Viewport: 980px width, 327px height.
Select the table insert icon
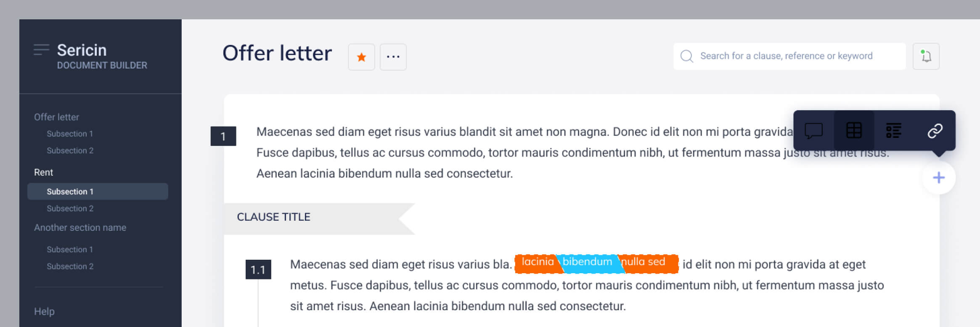click(854, 131)
